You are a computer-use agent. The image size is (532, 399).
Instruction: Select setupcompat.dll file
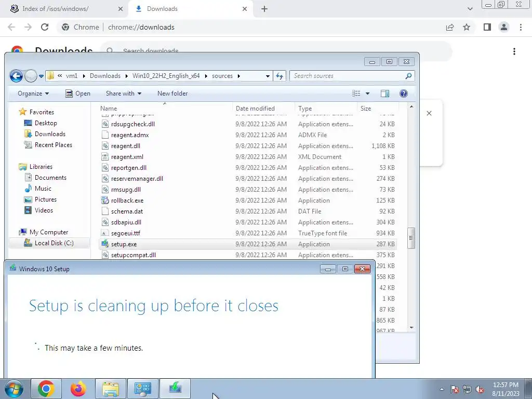click(x=134, y=255)
